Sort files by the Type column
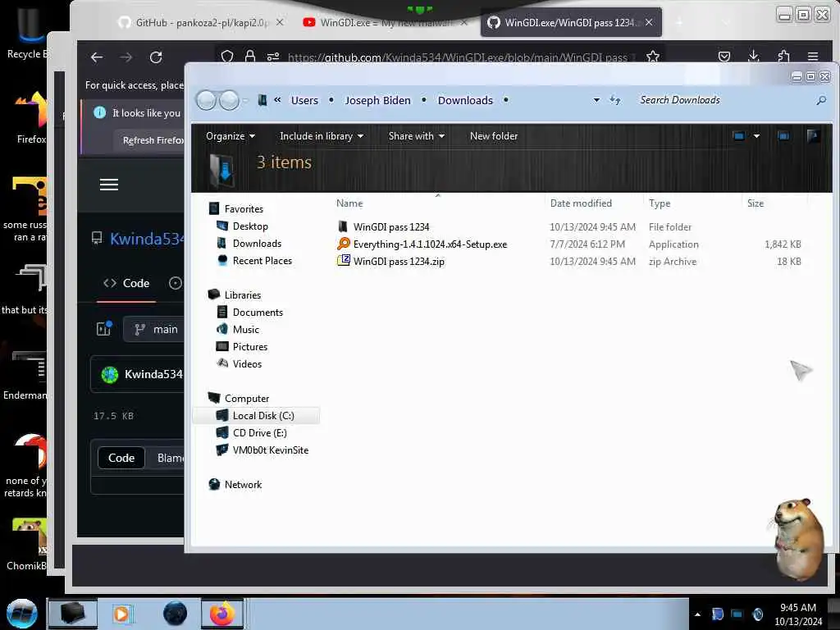 coord(660,203)
